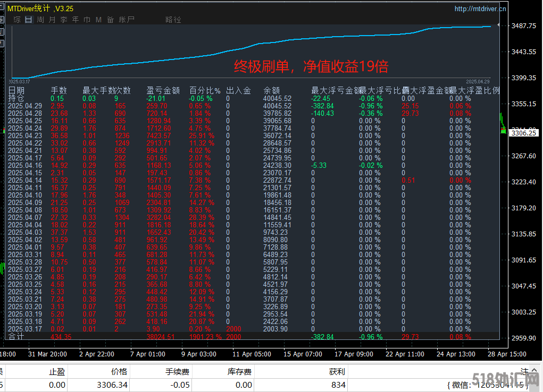Click the 价格 price column header
Screen dimensions: 543x392
[x=119, y=372]
